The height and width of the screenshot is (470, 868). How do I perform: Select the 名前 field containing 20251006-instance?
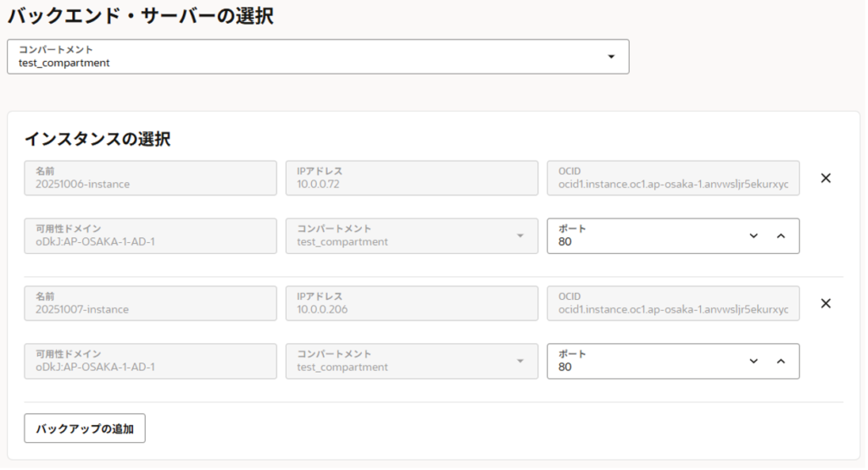[150, 178]
